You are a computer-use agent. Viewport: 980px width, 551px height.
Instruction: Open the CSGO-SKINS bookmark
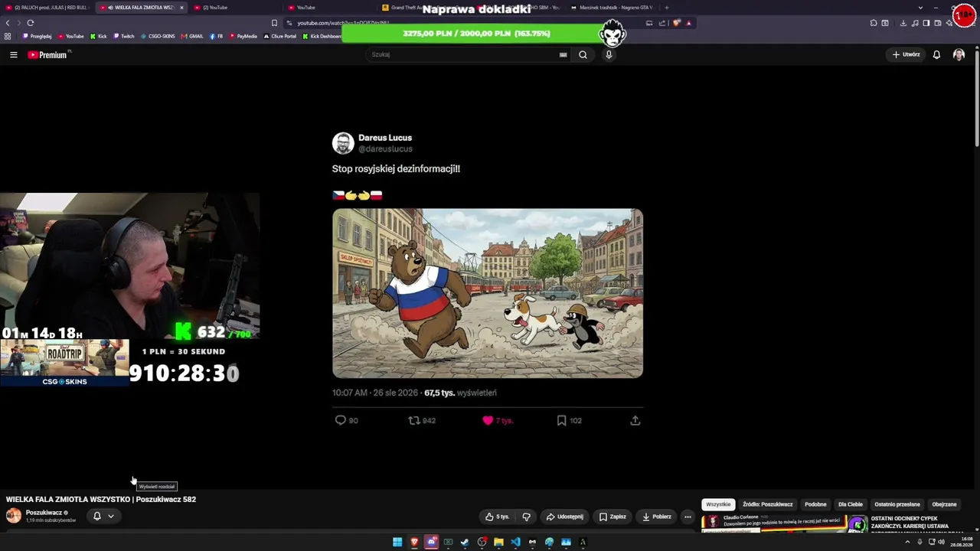(x=158, y=36)
